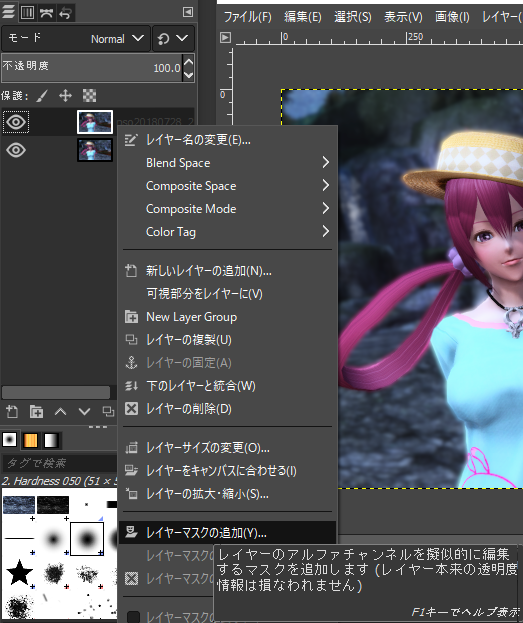Choose レイヤーサイズの変更(O)... menu entry
This screenshot has width=523, height=623.
[227, 448]
